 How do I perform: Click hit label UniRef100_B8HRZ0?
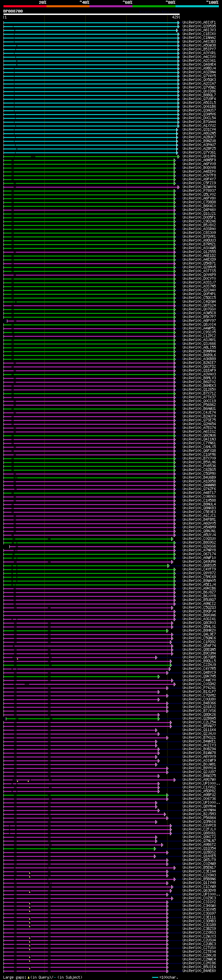[x=199, y=630]
